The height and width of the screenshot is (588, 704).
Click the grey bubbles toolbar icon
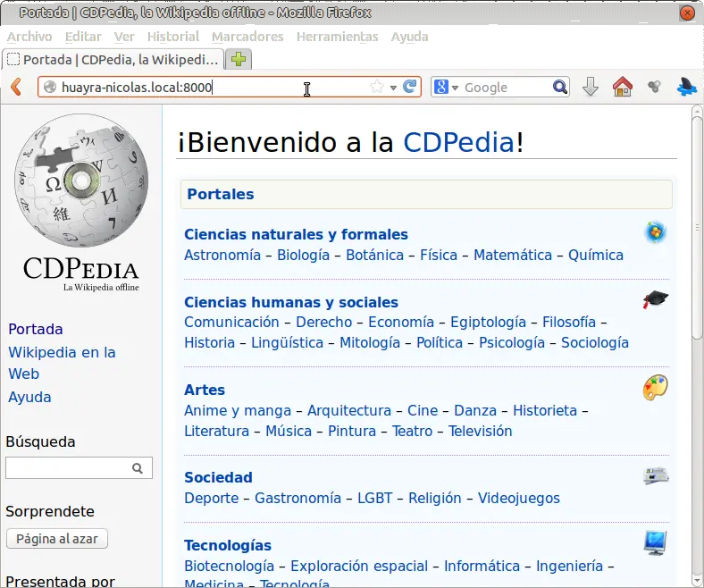[x=655, y=87]
